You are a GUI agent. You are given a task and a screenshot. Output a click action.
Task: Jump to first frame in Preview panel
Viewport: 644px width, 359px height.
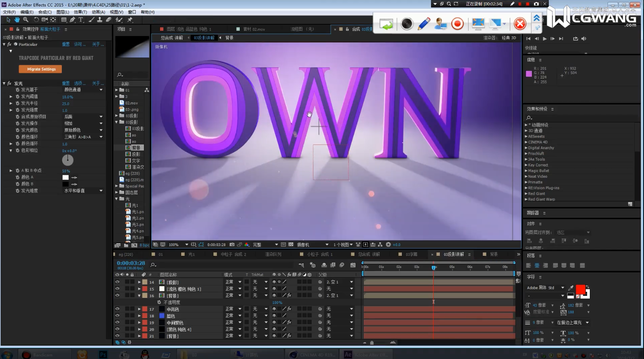tap(528, 38)
